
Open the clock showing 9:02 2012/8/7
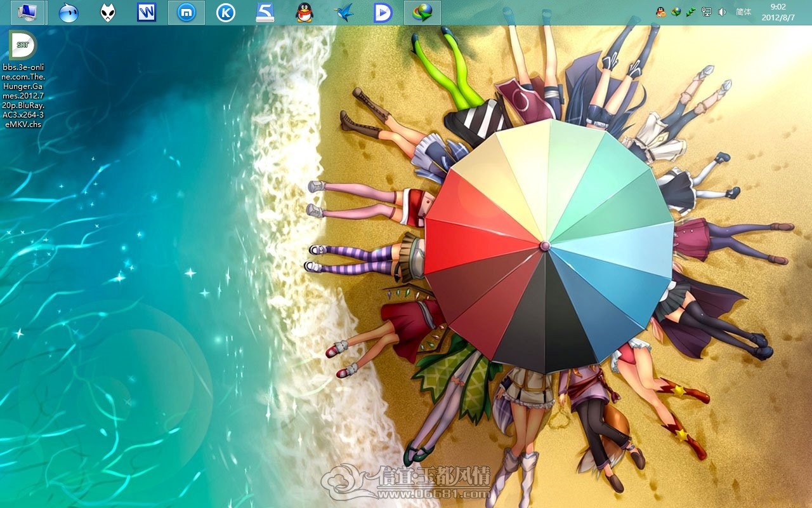[778, 12]
